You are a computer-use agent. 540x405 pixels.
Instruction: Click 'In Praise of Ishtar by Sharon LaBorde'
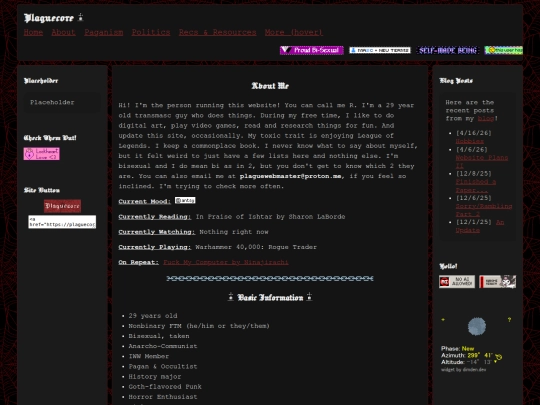pyautogui.click(x=270, y=217)
